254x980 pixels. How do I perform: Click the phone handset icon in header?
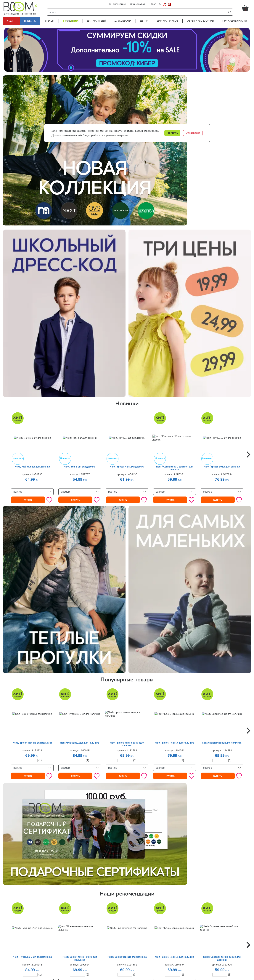pos(160,4)
